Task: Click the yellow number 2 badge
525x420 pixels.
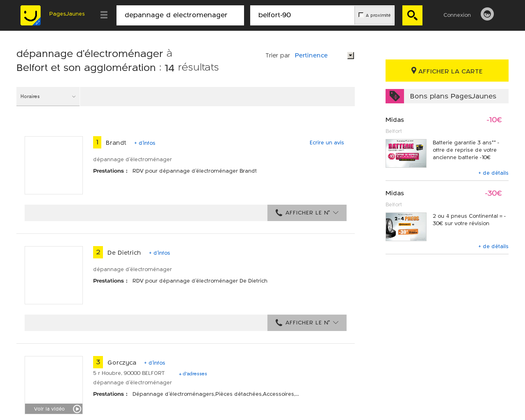Action: (x=98, y=252)
